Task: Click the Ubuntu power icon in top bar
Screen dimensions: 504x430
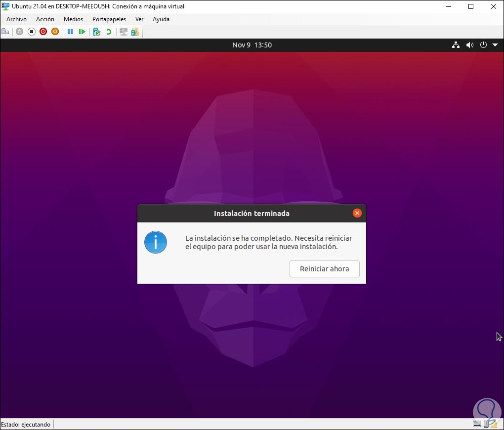Action: [x=483, y=45]
